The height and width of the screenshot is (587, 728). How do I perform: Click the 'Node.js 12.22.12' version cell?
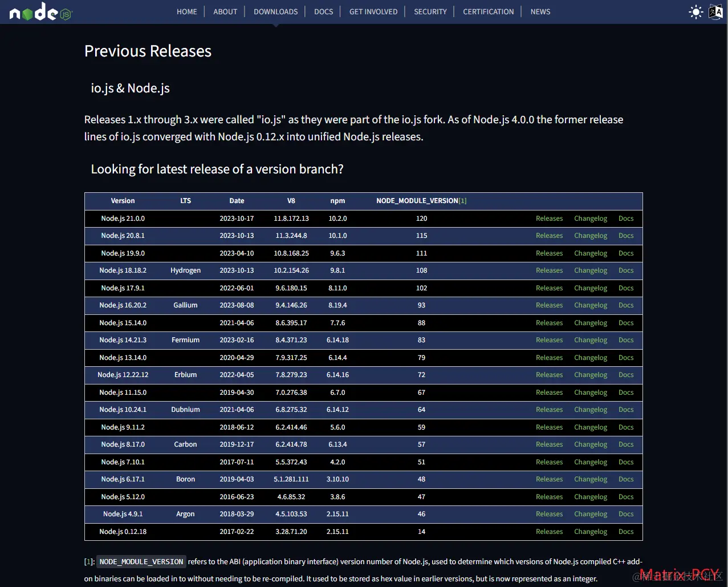pos(123,375)
